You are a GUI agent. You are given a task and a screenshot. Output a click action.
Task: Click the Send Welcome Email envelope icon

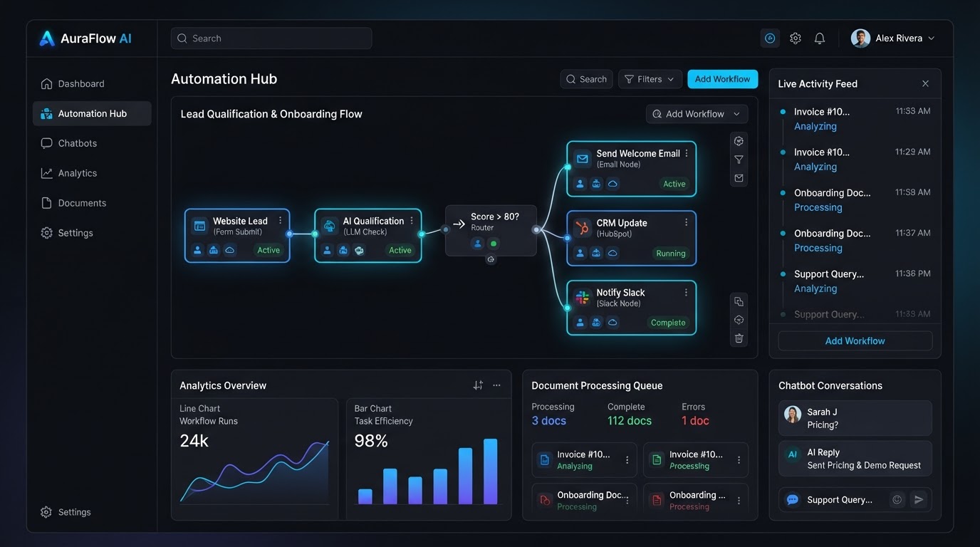[x=583, y=158]
